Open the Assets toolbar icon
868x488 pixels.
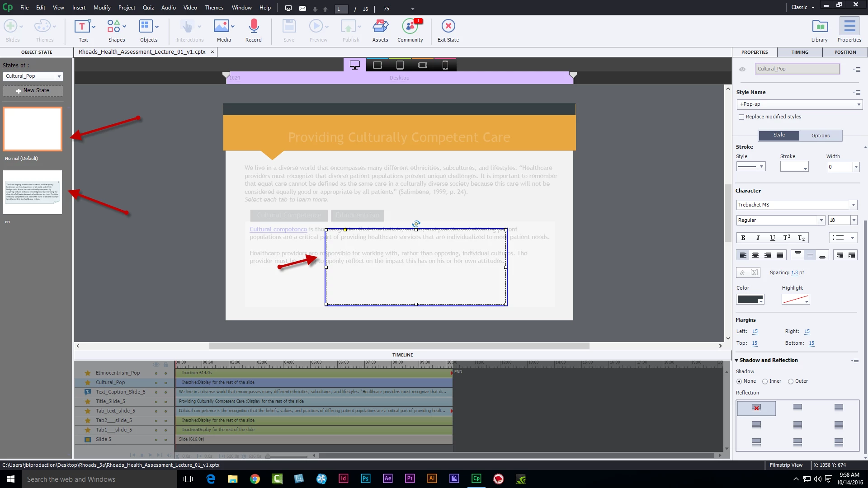pyautogui.click(x=380, y=26)
